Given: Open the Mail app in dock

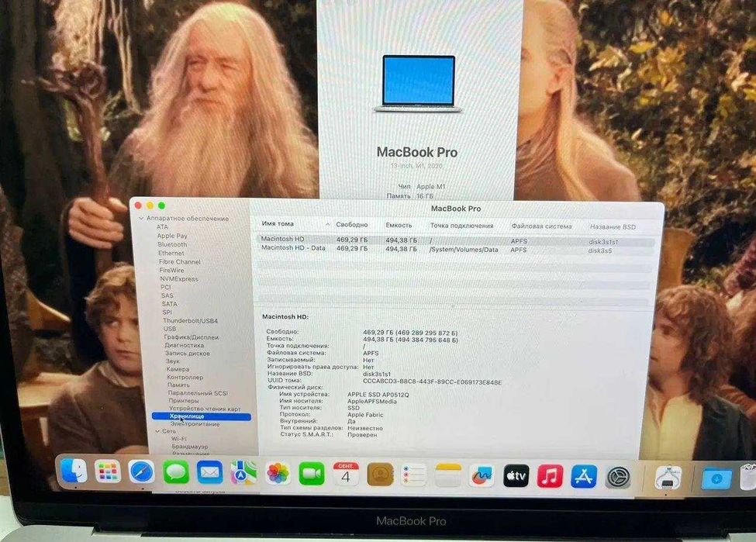Looking at the screenshot, I should pyautogui.click(x=209, y=473).
